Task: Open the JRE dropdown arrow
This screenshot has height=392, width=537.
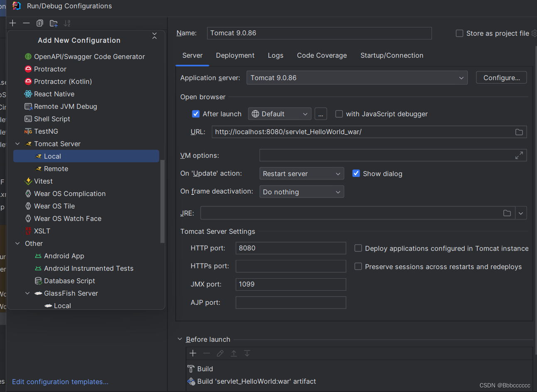Action: (521, 213)
